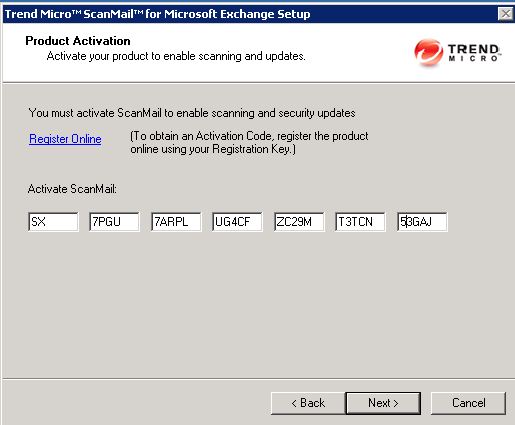515x425 pixels.
Task: Open the Register Online link
Action: pyautogui.click(x=65, y=139)
